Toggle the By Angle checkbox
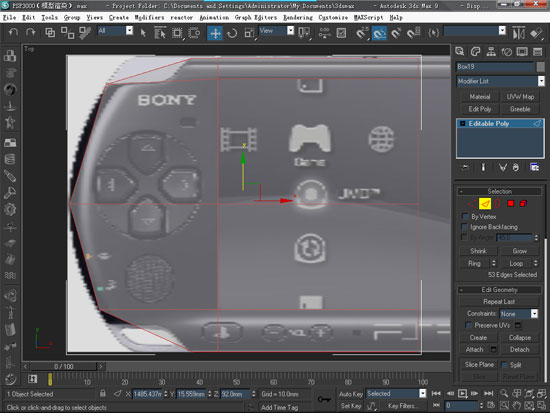550x413 pixels. [465, 238]
